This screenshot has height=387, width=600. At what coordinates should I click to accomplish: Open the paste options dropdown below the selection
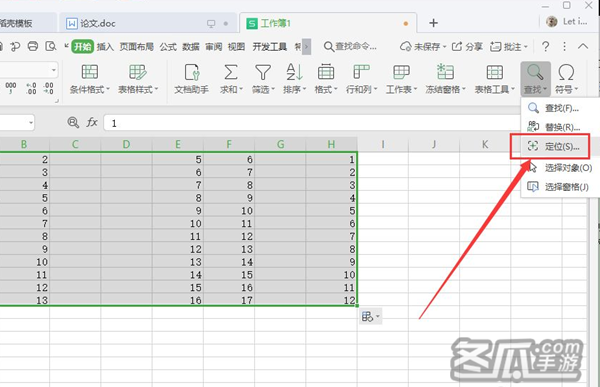[370, 317]
